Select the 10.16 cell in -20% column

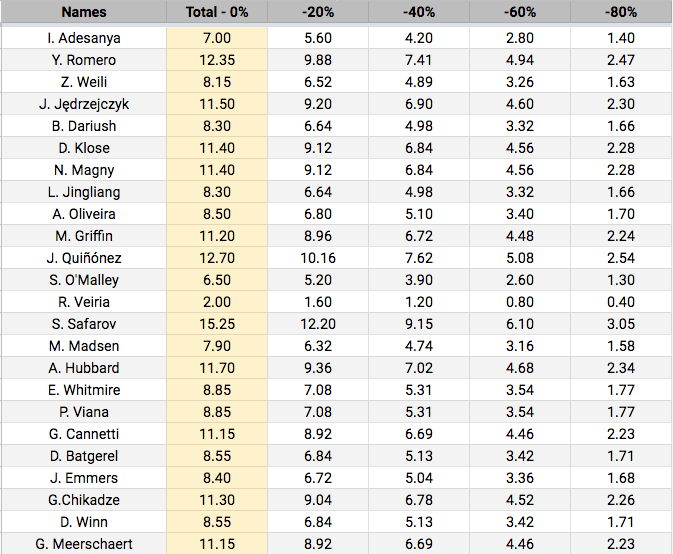[x=318, y=258]
